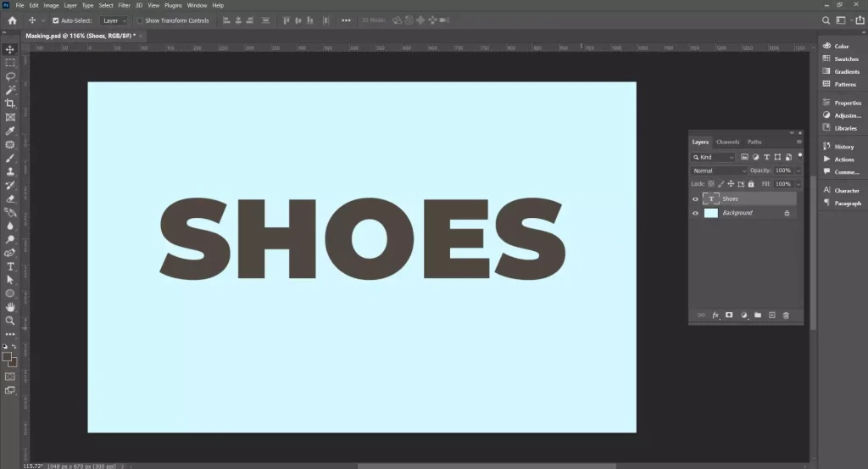This screenshot has width=868, height=469.
Task: Select the Crop tool
Action: point(10,103)
